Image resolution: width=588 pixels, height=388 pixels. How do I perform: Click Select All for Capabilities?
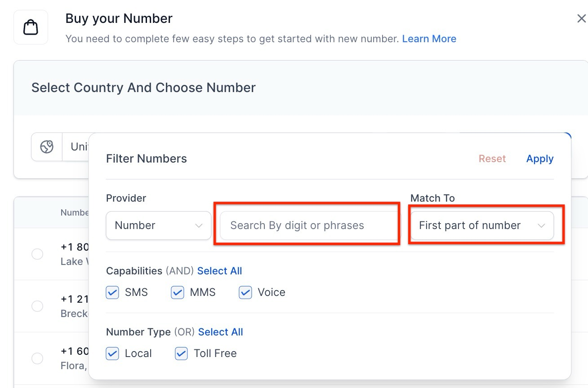point(219,271)
